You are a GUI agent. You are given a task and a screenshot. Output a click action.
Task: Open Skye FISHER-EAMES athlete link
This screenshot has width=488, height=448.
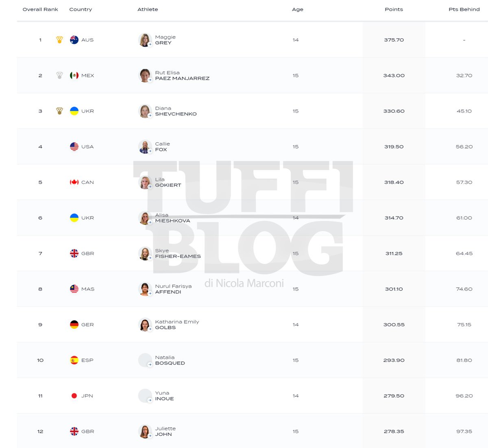[x=178, y=254]
